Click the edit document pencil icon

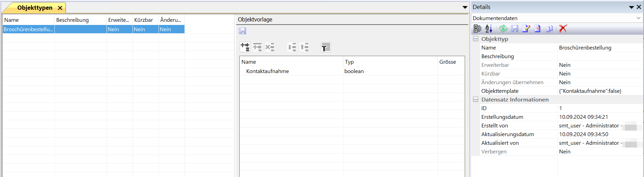(x=526, y=29)
